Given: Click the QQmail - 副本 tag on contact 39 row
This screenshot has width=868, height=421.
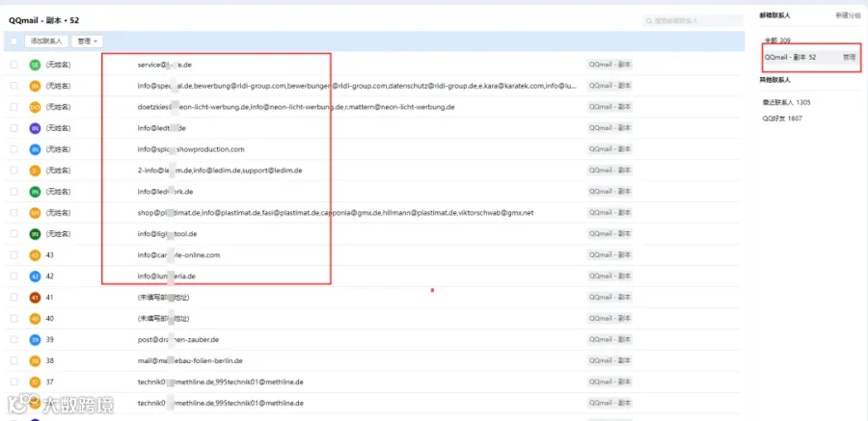Looking at the screenshot, I should coord(610,339).
